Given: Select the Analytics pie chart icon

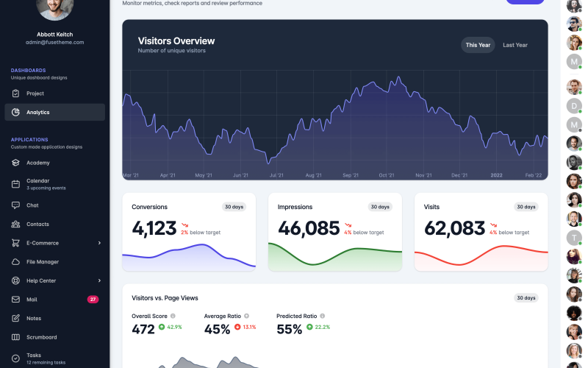Looking at the screenshot, I should click(x=15, y=112).
